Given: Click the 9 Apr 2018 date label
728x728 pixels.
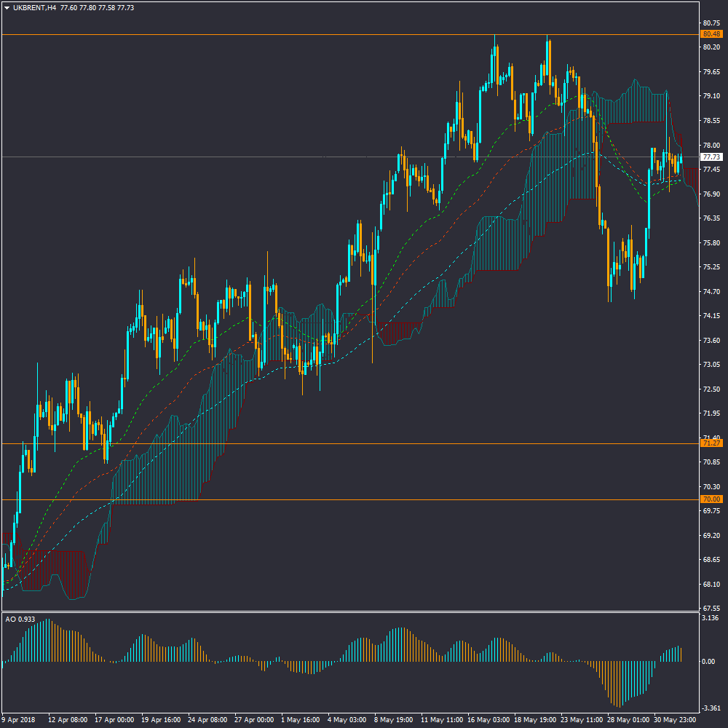Looking at the screenshot, I should pyautogui.click(x=19, y=719).
